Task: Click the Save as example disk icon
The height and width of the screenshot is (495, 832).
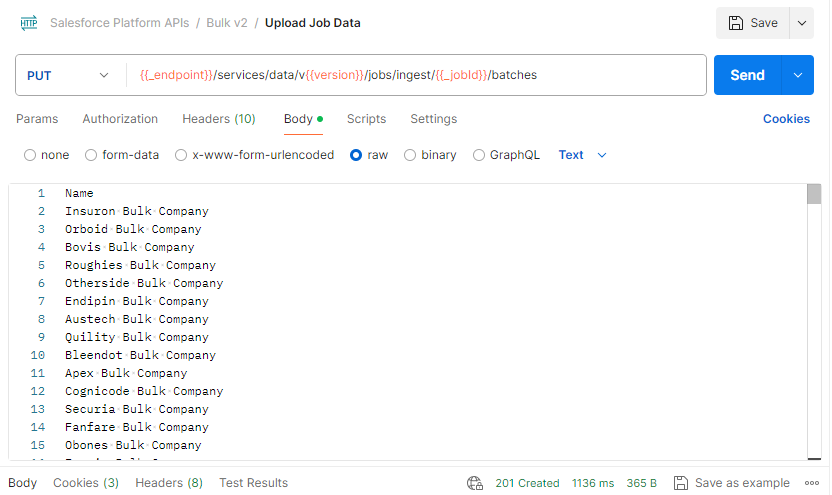Action: click(681, 483)
